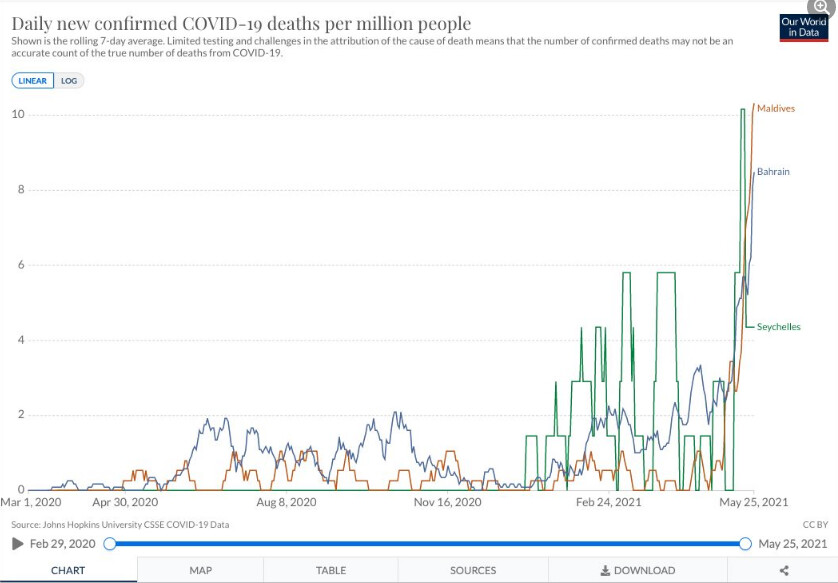Open the SOURCES tab
Image resolution: width=838 pixels, height=583 pixels.
point(473,570)
